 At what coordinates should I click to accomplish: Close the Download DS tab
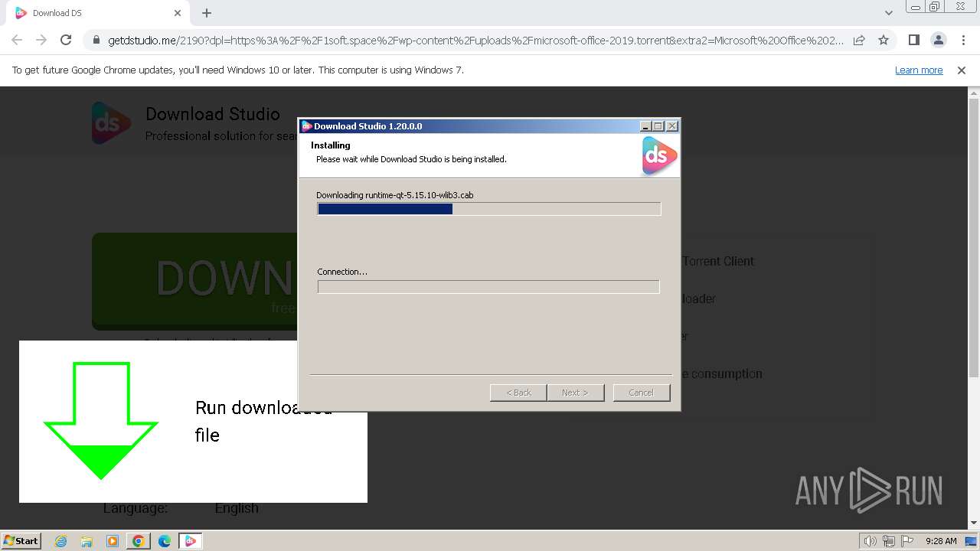pos(178,13)
